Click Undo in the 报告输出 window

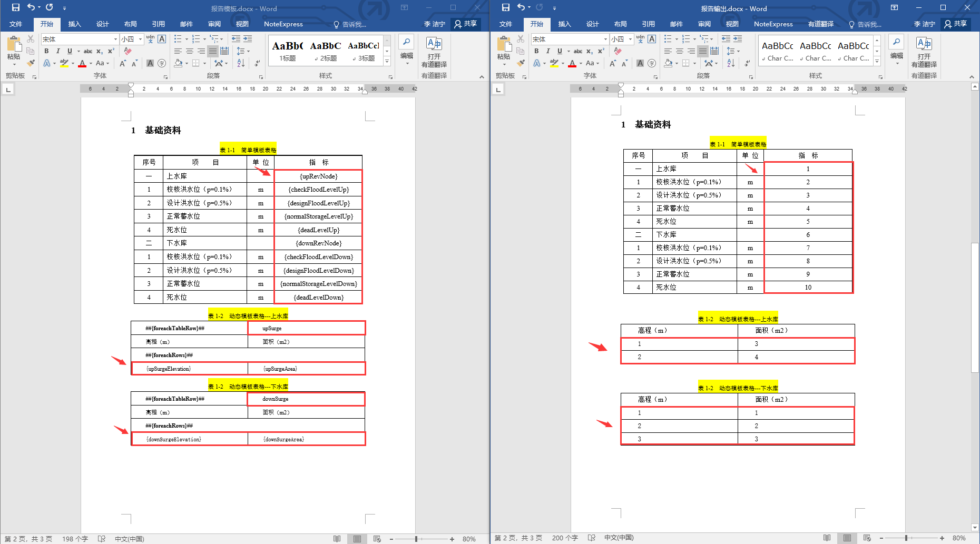point(521,7)
